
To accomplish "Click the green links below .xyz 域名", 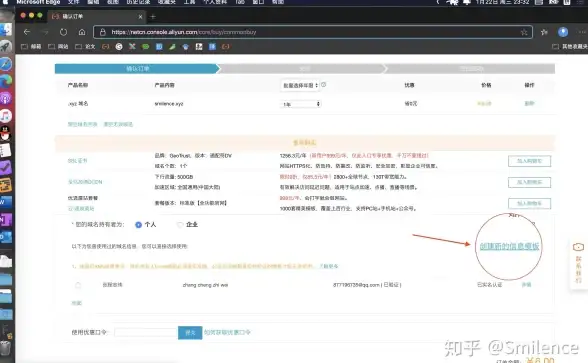I will 100,124.
